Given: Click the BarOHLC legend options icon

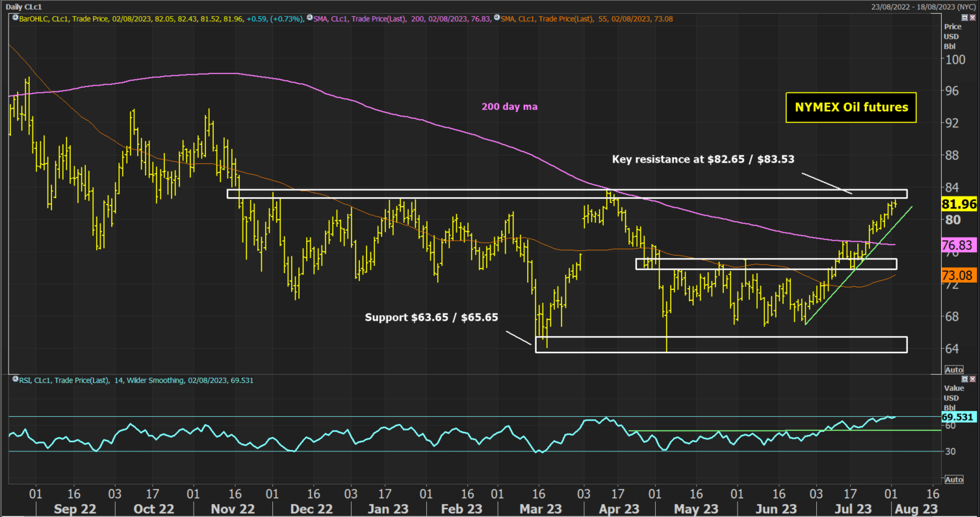Looking at the screenshot, I should pos(15,19).
